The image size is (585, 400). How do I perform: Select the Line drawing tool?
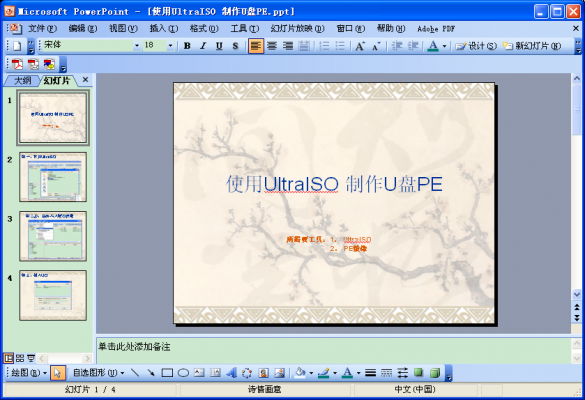click(135, 372)
